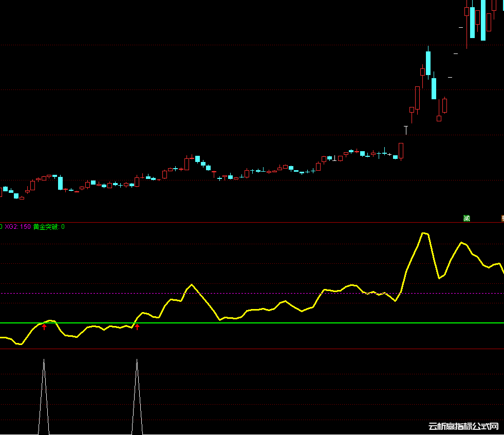Click the yellow line's lowest dip at left
This screenshot has width=504, height=435.
pyautogui.click(x=21, y=344)
